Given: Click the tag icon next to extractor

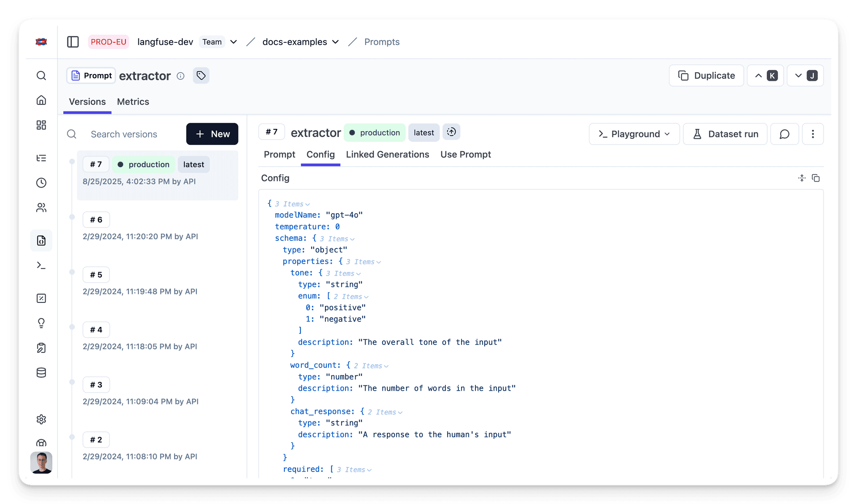Looking at the screenshot, I should [201, 75].
